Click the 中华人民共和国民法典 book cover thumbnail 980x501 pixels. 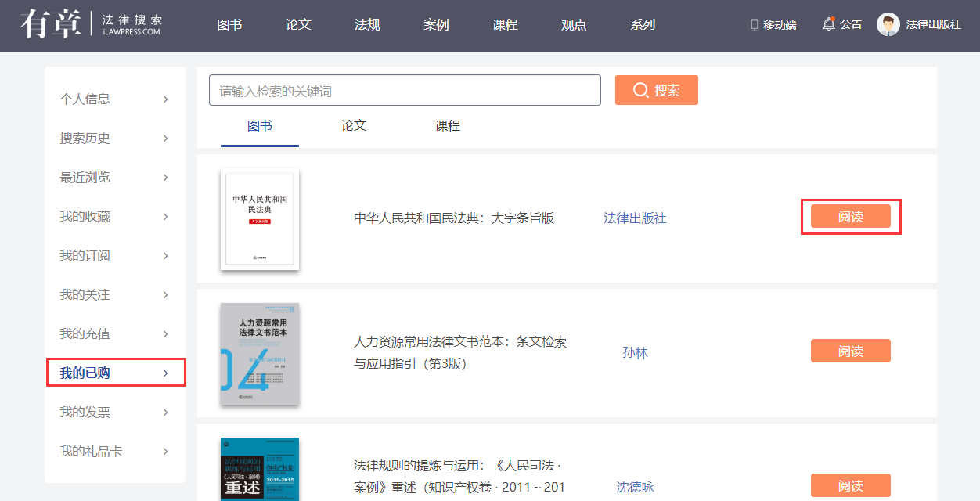(x=260, y=219)
